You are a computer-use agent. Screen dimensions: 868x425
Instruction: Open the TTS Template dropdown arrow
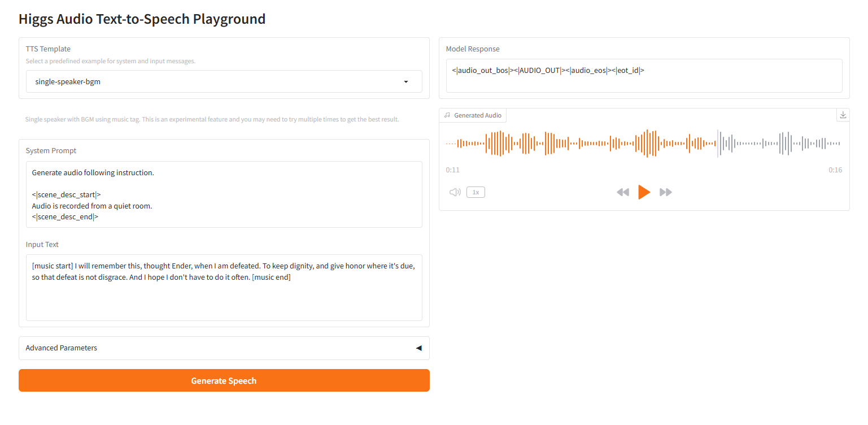pyautogui.click(x=405, y=82)
